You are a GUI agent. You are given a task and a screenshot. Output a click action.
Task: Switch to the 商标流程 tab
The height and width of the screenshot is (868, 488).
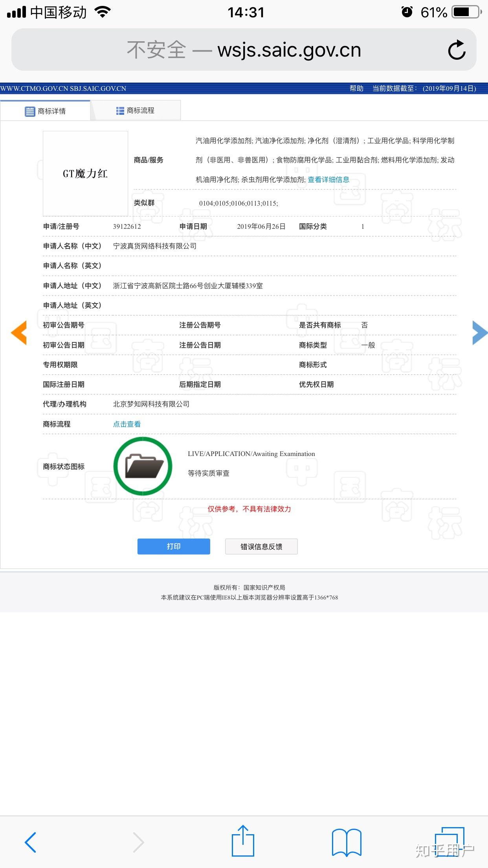tap(136, 110)
